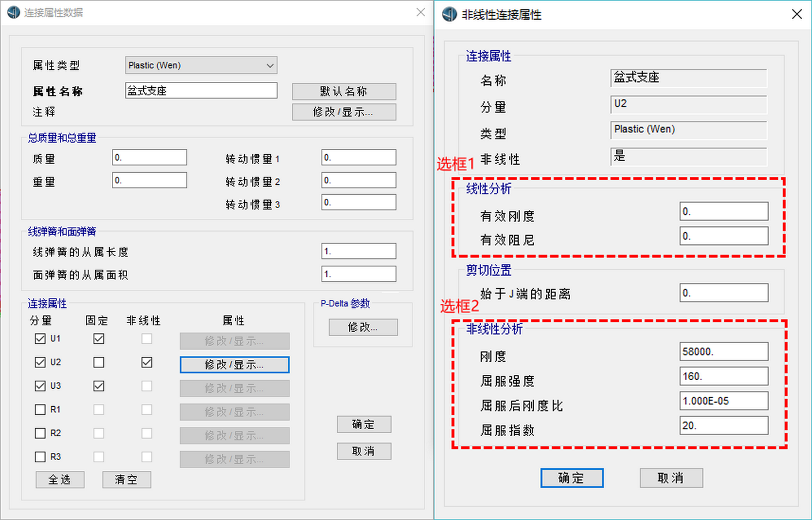Viewport: 812px width, 520px height.
Task: Uncheck the U3 分量 checkbox
Action: [x=40, y=386]
